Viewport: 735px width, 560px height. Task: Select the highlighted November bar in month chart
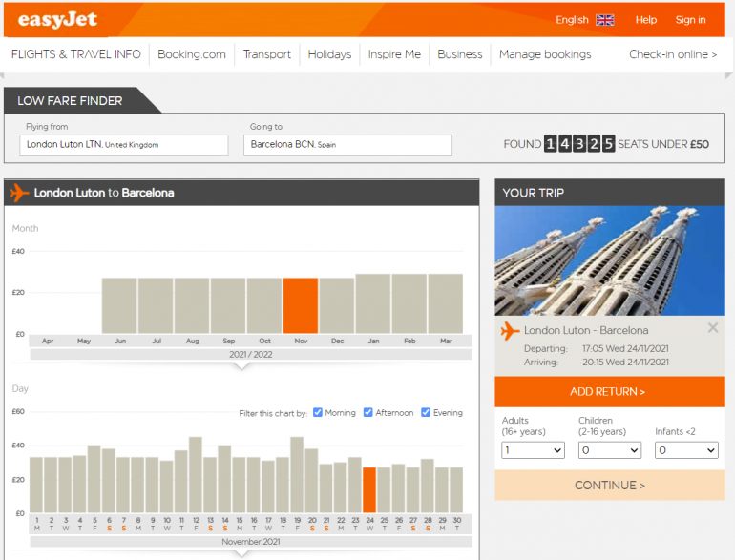tap(301, 305)
